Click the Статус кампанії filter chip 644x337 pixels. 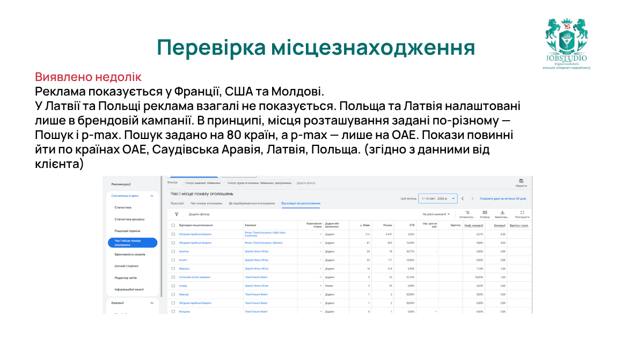[202, 183]
